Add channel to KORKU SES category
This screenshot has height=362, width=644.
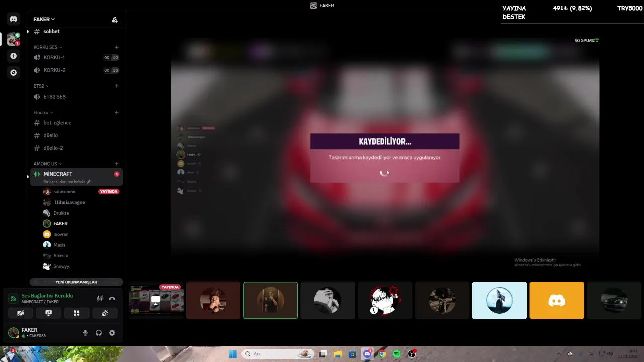[117, 47]
